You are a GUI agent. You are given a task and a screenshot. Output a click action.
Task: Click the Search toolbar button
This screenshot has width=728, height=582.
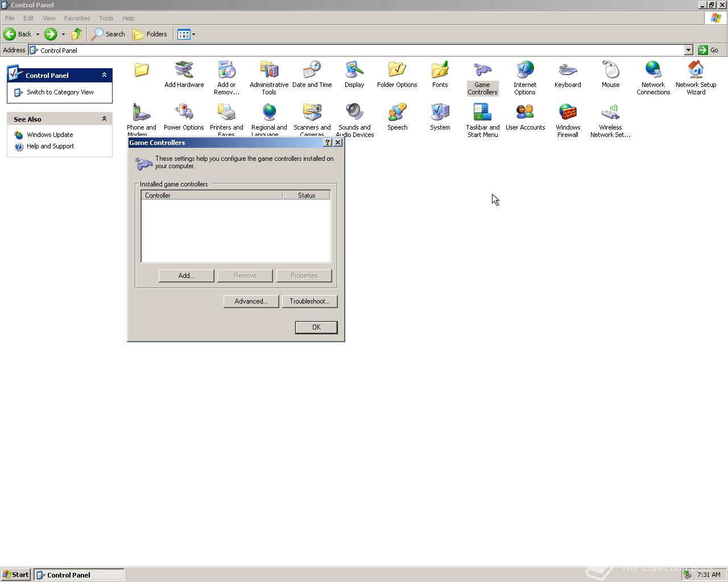coord(109,34)
